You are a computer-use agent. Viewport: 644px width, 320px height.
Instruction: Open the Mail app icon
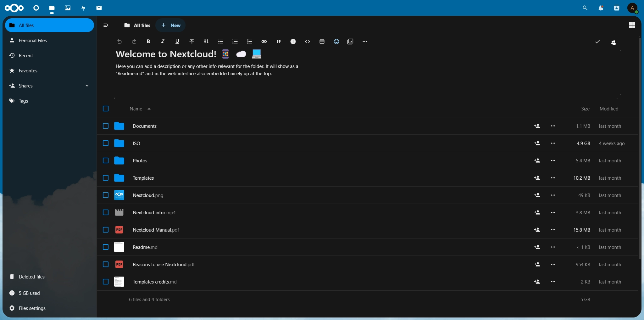pyautogui.click(x=99, y=8)
